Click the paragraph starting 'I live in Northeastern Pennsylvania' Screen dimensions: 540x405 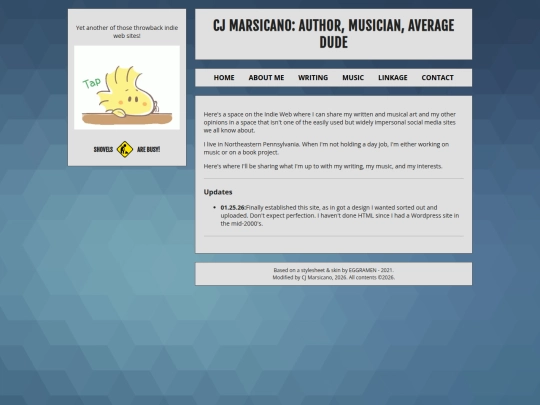tap(326, 148)
